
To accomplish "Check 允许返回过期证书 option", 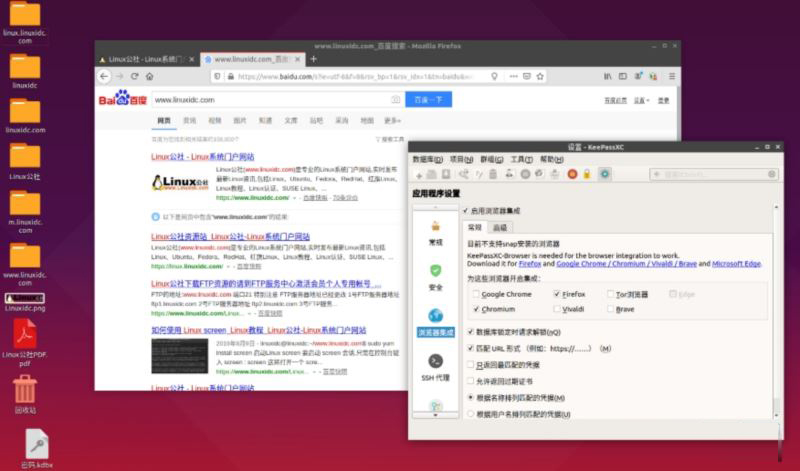I will pyautogui.click(x=470, y=381).
